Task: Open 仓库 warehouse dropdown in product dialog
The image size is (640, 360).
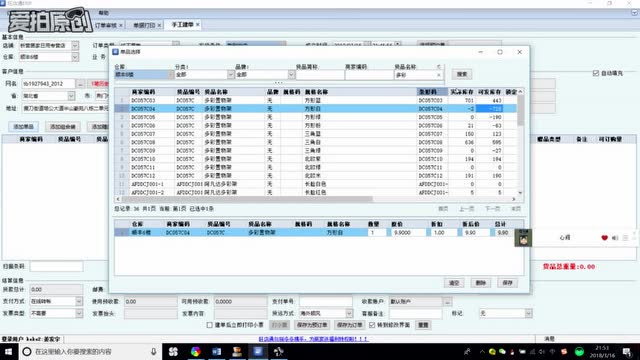Action: pyautogui.click(x=171, y=75)
